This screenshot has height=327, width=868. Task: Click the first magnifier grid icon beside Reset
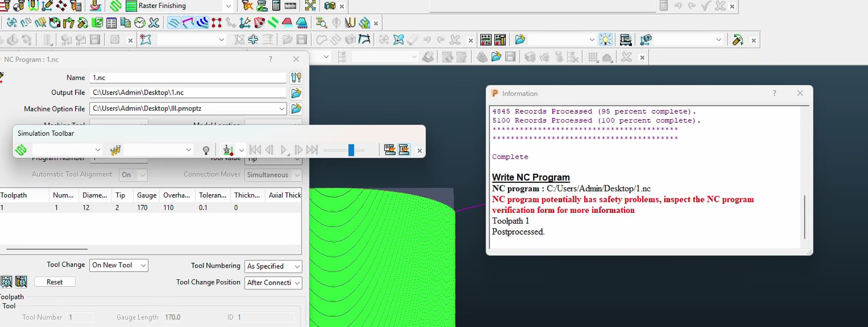[6, 281]
